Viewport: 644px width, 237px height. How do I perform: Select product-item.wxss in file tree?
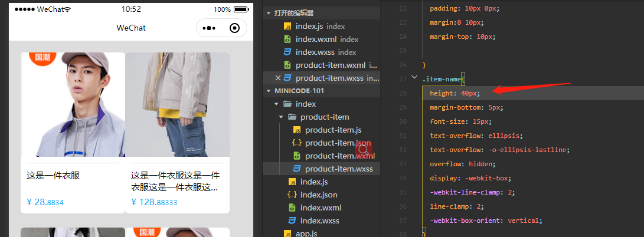(x=322, y=169)
